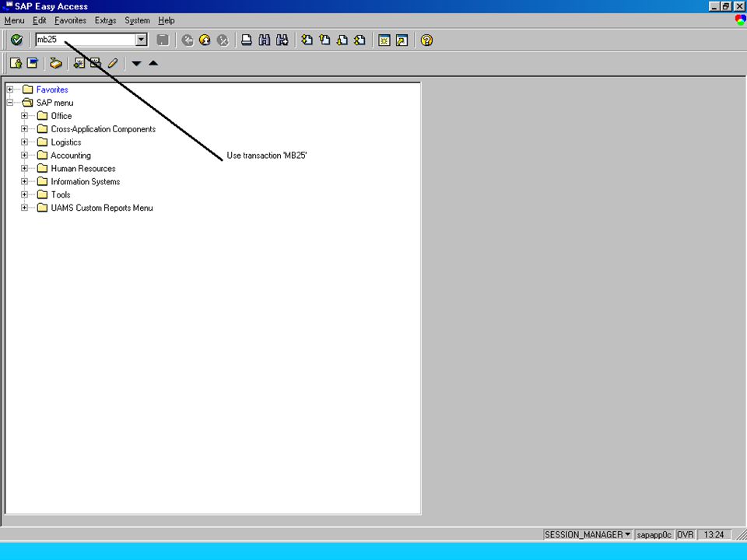The height and width of the screenshot is (560, 747).
Task: Select the UAMS Custom Reports Menu label
Action: click(102, 208)
